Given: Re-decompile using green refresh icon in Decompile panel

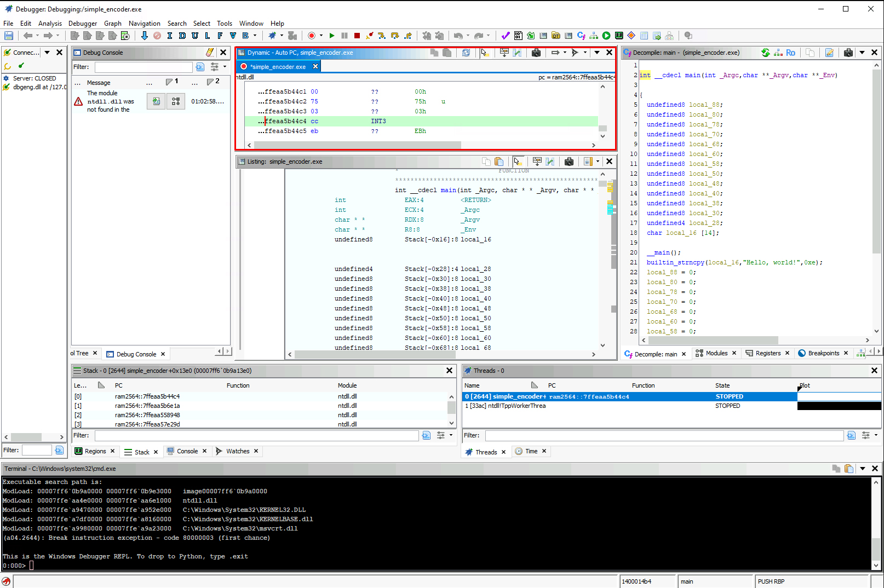Looking at the screenshot, I should (765, 53).
